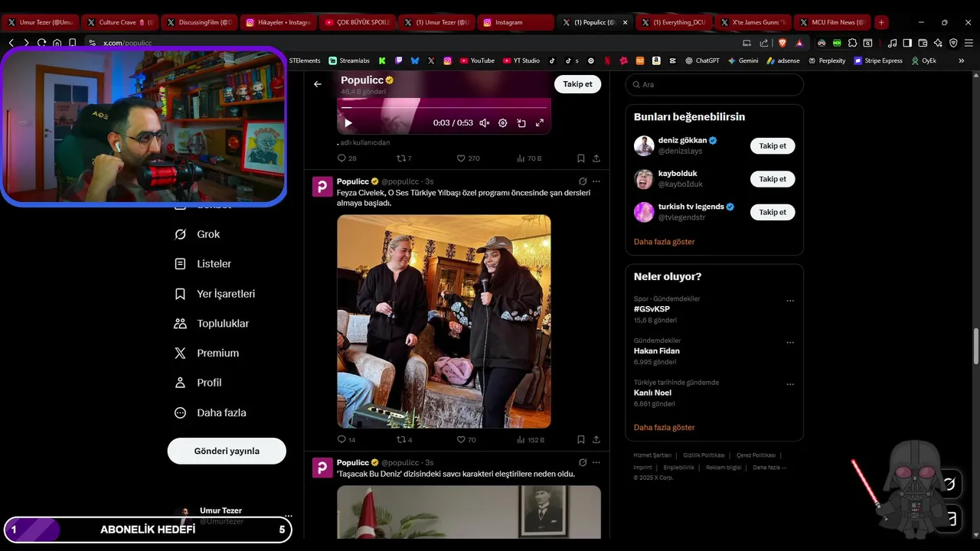Open the Brave Shields lion icon
This screenshot has width=980, height=551.
click(782, 43)
